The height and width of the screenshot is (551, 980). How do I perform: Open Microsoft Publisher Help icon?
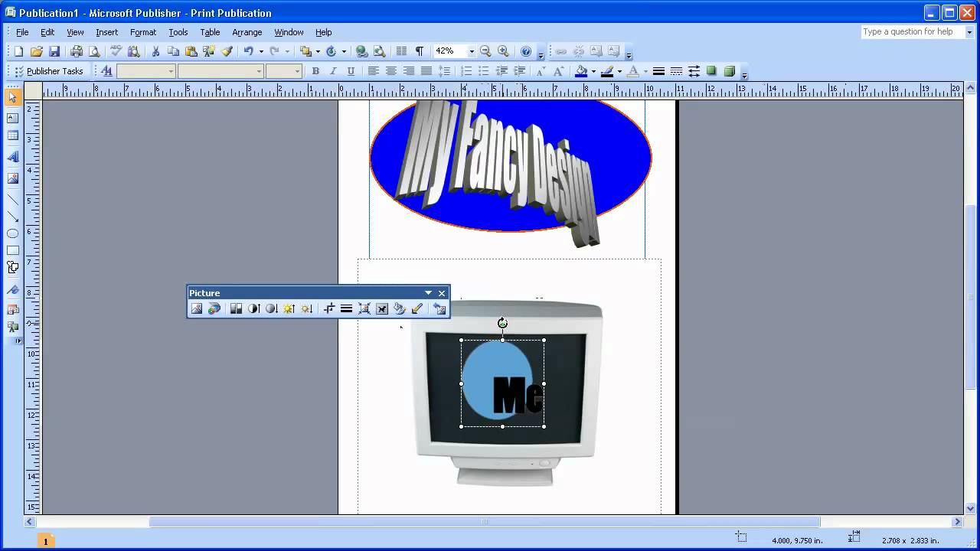click(x=526, y=51)
